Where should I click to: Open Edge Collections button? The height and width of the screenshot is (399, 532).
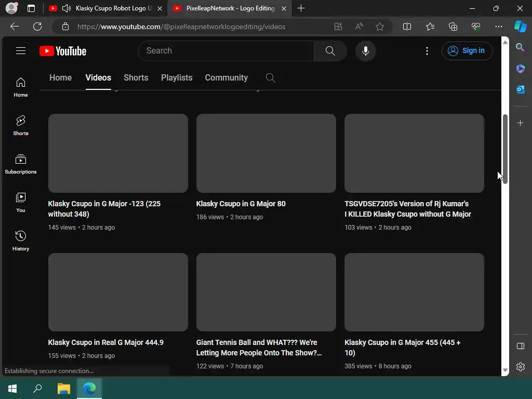click(x=453, y=26)
